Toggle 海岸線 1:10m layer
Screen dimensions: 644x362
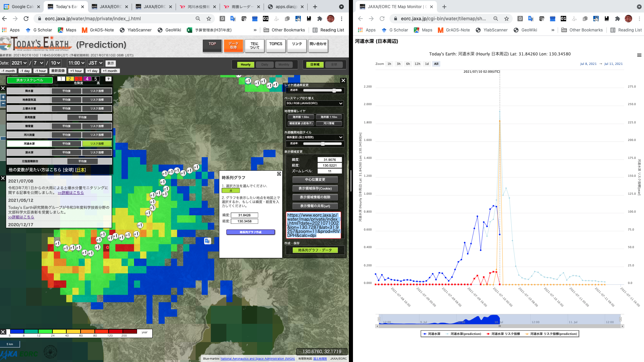pyautogui.click(x=329, y=117)
